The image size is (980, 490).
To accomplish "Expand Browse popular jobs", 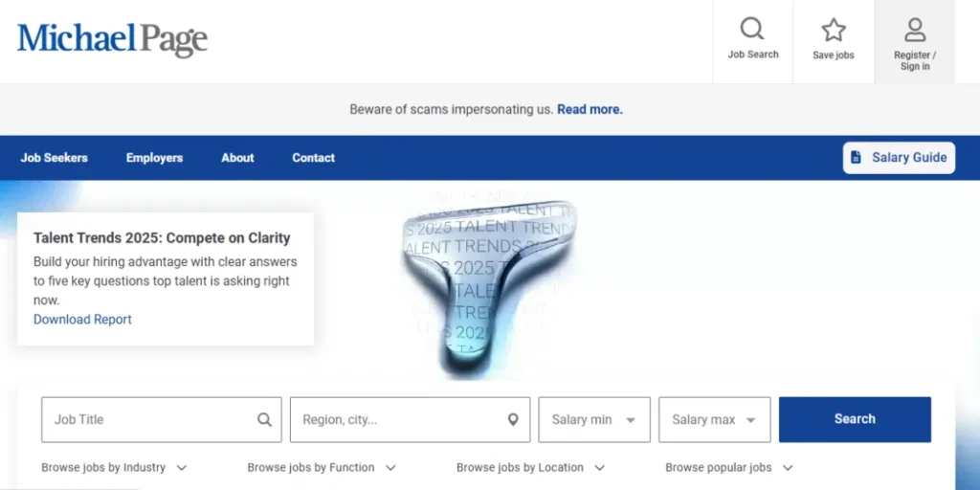I will tap(728, 467).
